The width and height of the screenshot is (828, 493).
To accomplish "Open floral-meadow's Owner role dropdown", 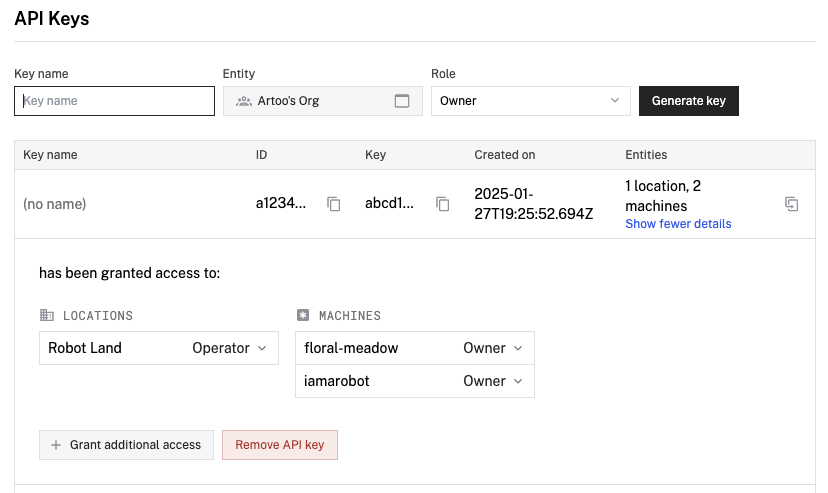I will point(493,348).
